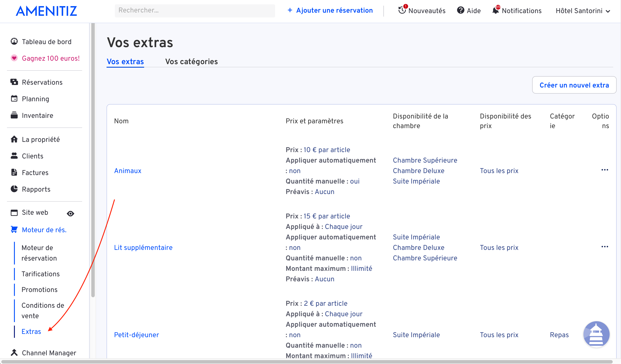
Task: Open Réservations via its sidebar icon
Action: point(14,82)
